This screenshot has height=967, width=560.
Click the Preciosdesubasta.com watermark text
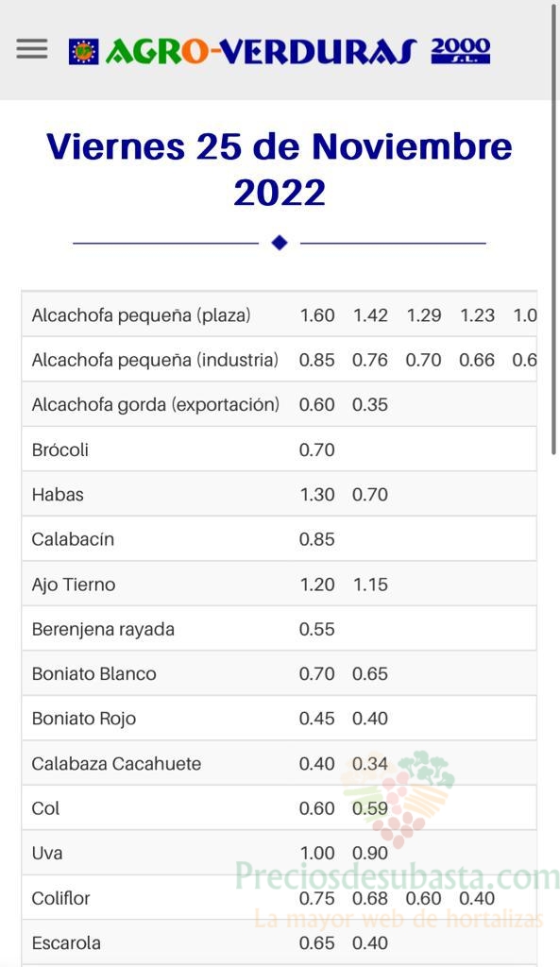pyautogui.click(x=398, y=875)
